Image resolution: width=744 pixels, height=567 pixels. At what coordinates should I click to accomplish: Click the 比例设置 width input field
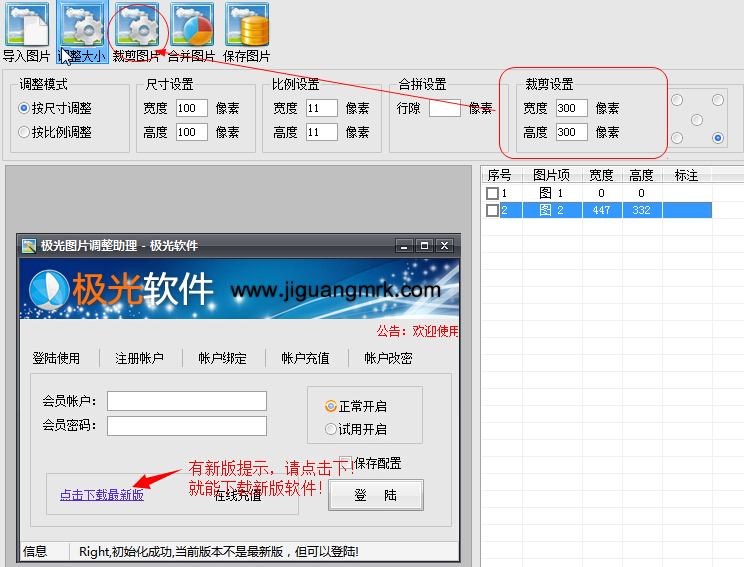pyautogui.click(x=322, y=108)
